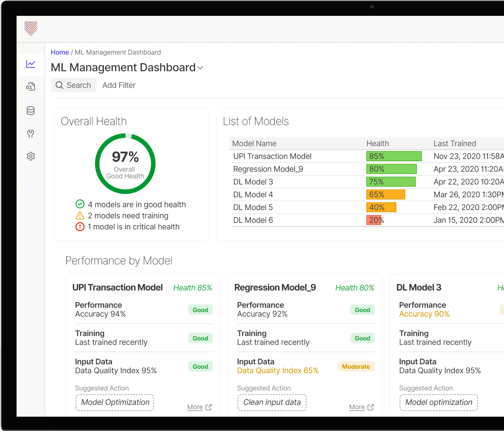Click '4 models are in good health' text

(137, 205)
